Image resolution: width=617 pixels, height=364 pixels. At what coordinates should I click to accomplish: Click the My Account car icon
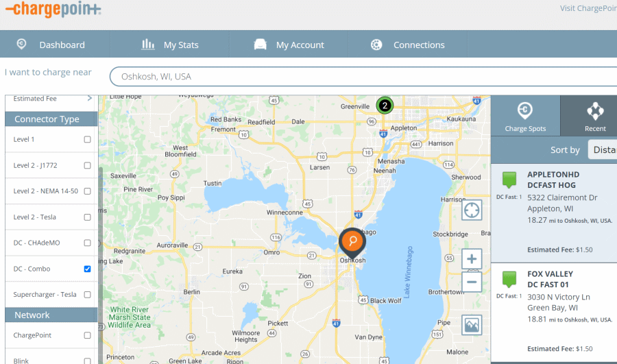pyautogui.click(x=260, y=44)
